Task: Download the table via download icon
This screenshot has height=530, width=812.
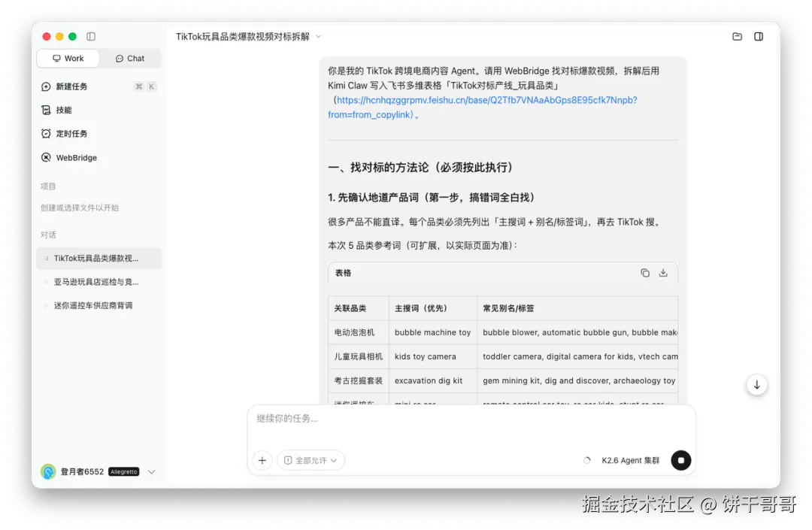Action: 663,273
